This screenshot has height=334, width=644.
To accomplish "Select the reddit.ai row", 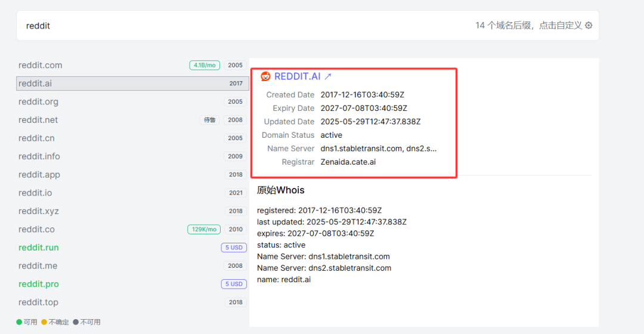I will click(x=132, y=83).
